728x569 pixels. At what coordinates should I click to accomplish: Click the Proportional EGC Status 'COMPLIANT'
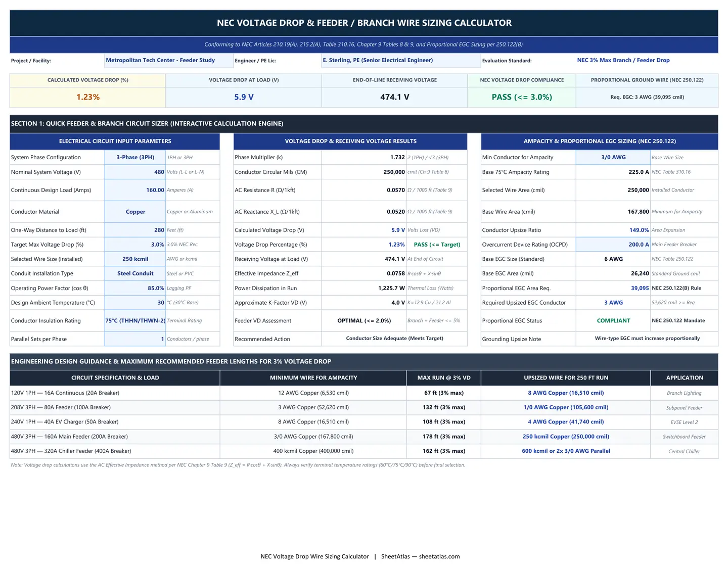(x=613, y=320)
